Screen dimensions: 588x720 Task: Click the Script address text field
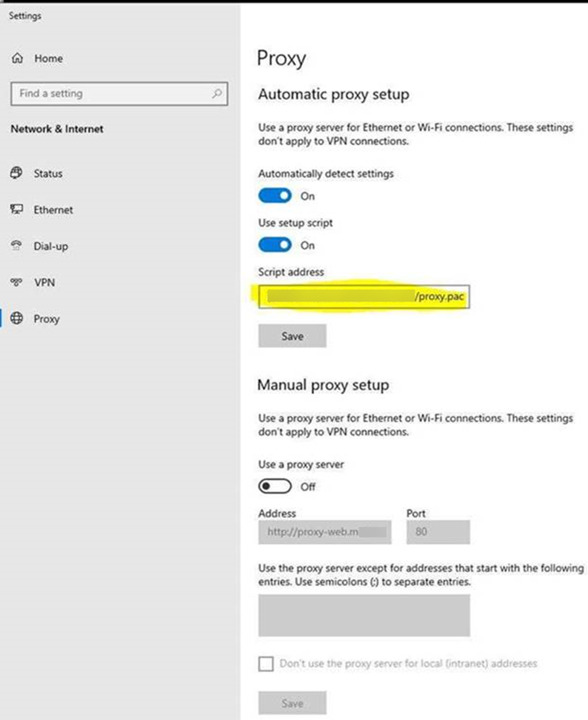(x=362, y=297)
